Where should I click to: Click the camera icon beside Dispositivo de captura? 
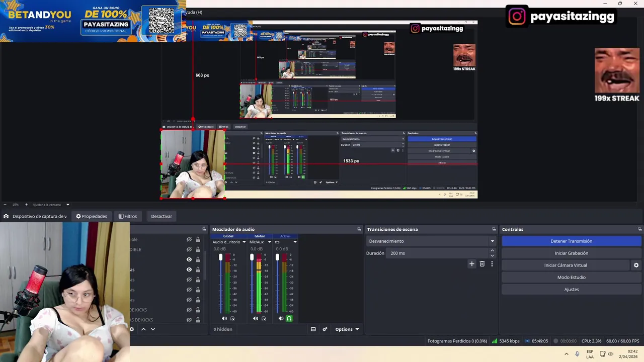[6, 216]
